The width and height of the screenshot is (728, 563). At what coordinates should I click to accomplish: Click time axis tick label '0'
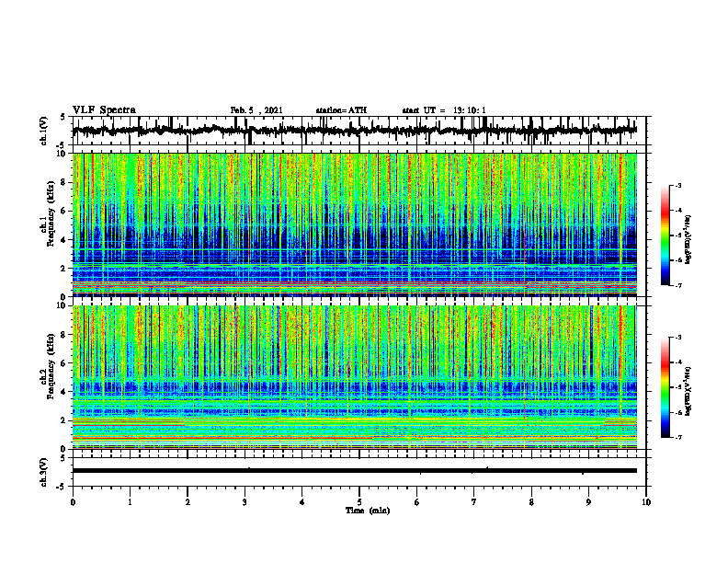pyautogui.click(x=73, y=502)
